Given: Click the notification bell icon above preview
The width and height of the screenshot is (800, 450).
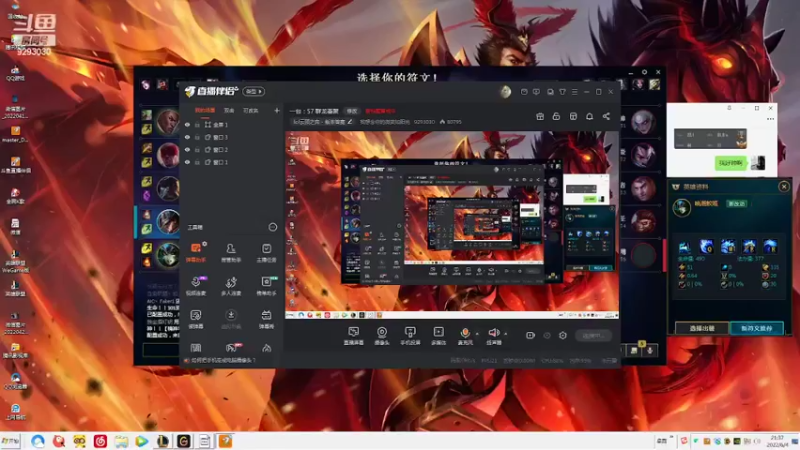Looking at the screenshot, I should pos(589,116).
